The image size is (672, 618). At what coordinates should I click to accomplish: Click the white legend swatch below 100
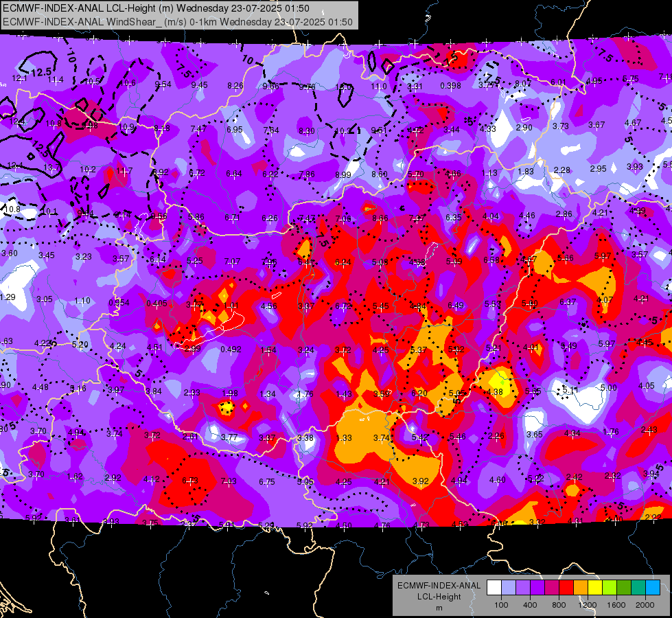tap(494, 588)
